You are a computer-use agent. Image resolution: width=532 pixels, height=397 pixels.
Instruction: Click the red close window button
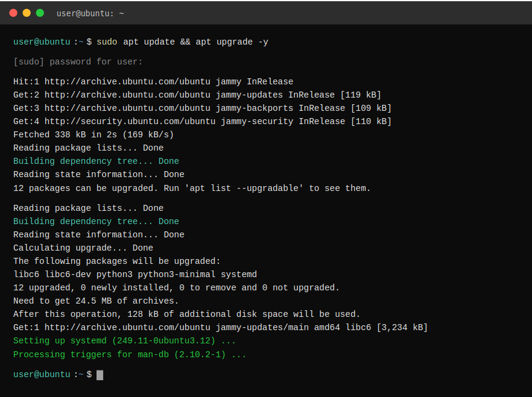click(x=13, y=13)
